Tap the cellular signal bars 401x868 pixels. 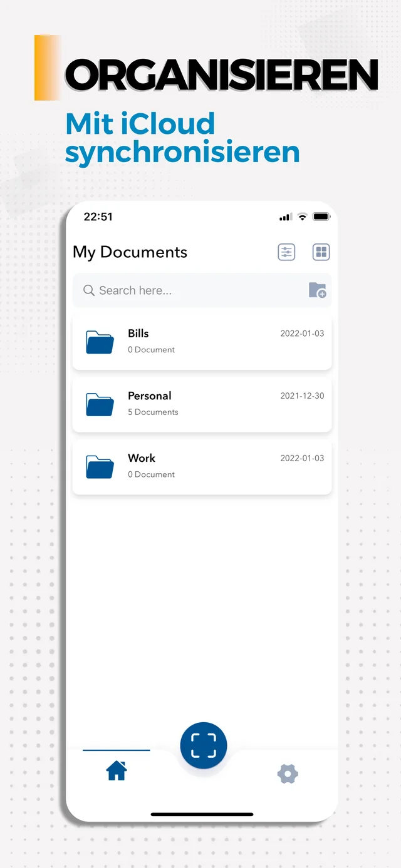click(286, 217)
